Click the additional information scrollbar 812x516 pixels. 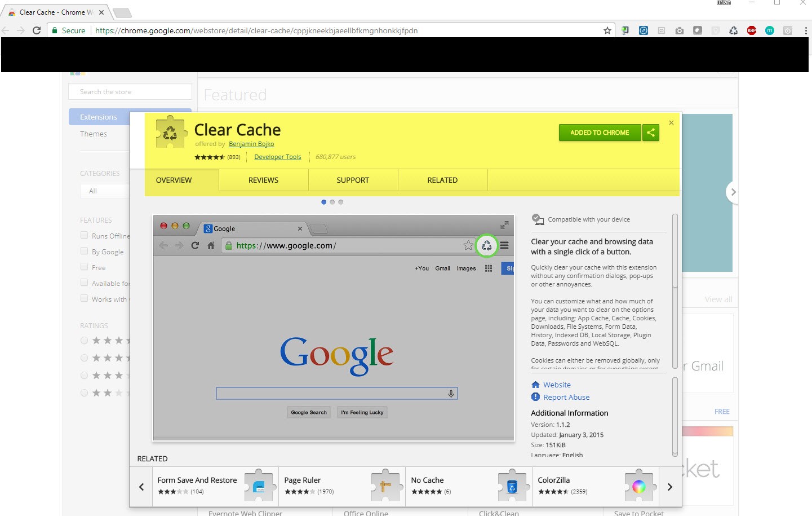[x=675, y=417]
